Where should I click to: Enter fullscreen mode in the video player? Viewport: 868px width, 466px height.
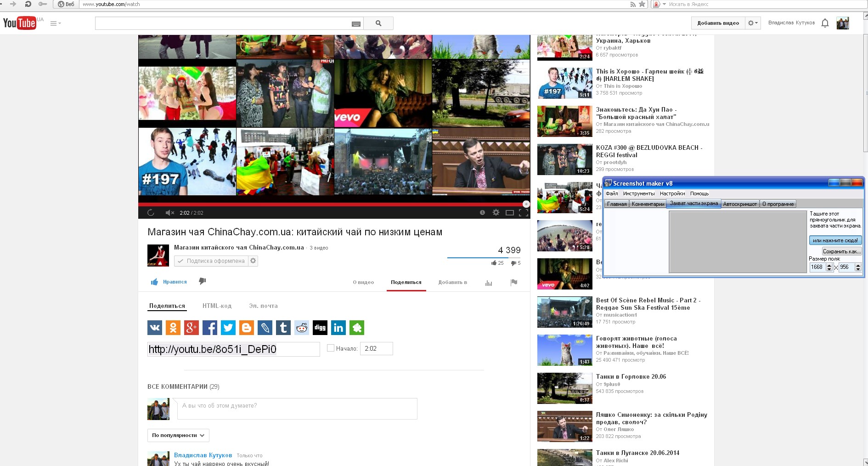pyautogui.click(x=523, y=212)
